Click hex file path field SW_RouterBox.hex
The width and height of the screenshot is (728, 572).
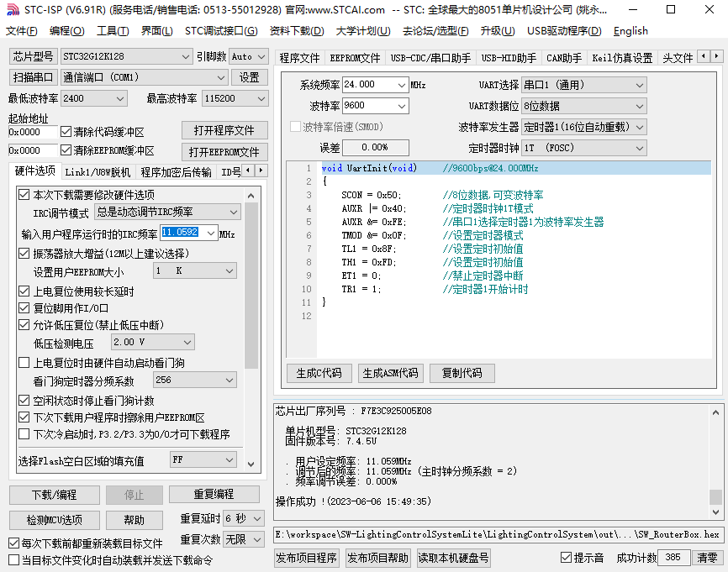coord(499,534)
